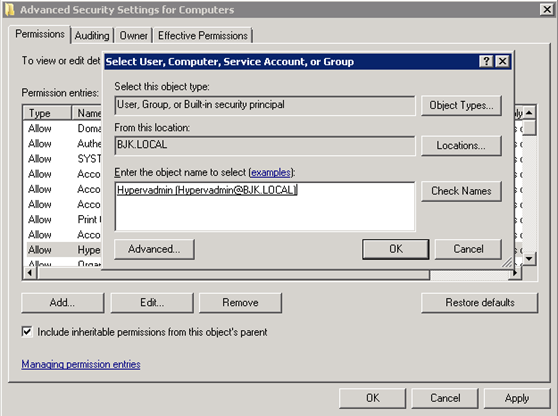Viewport: 558px width, 416px height.
Task: Click the right horizontal scroll arrow
Action: point(515,273)
